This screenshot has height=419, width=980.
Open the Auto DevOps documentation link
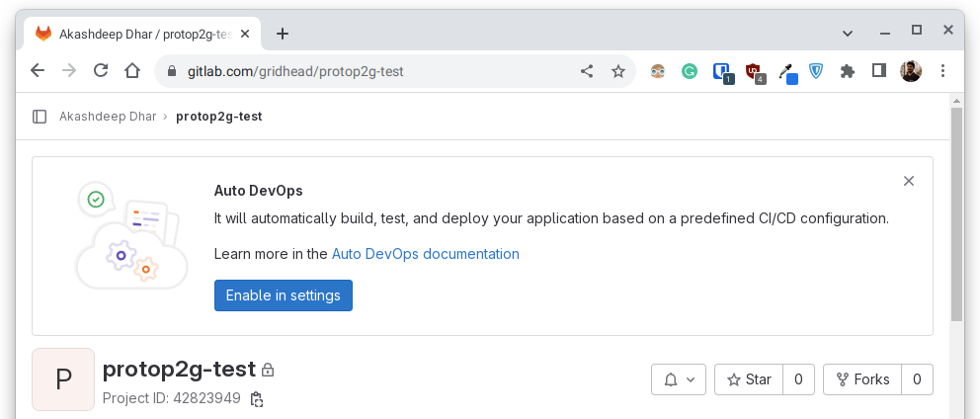tap(426, 254)
